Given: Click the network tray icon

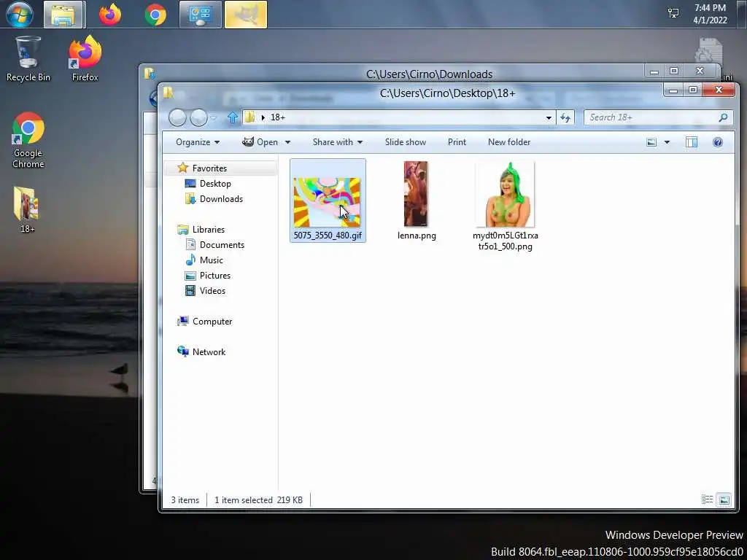Looking at the screenshot, I should (673, 13).
